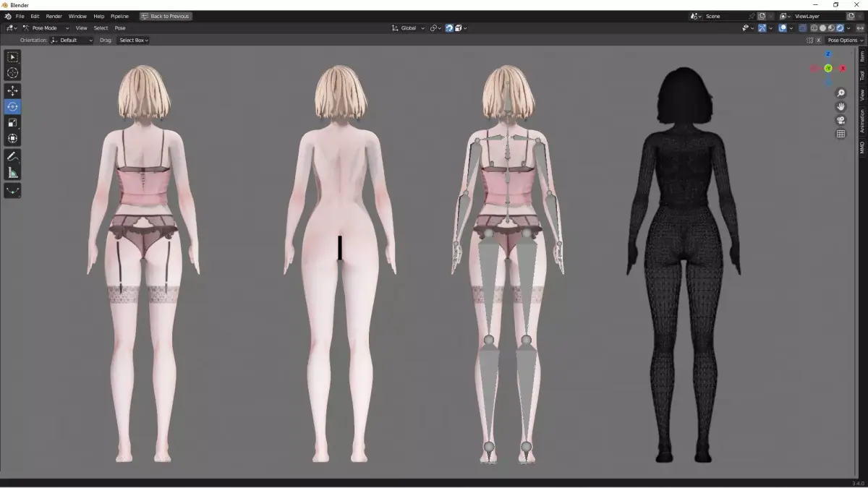Screen dimensions: 868x488
Task: Select the Measure tool
Action: [12, 173]
